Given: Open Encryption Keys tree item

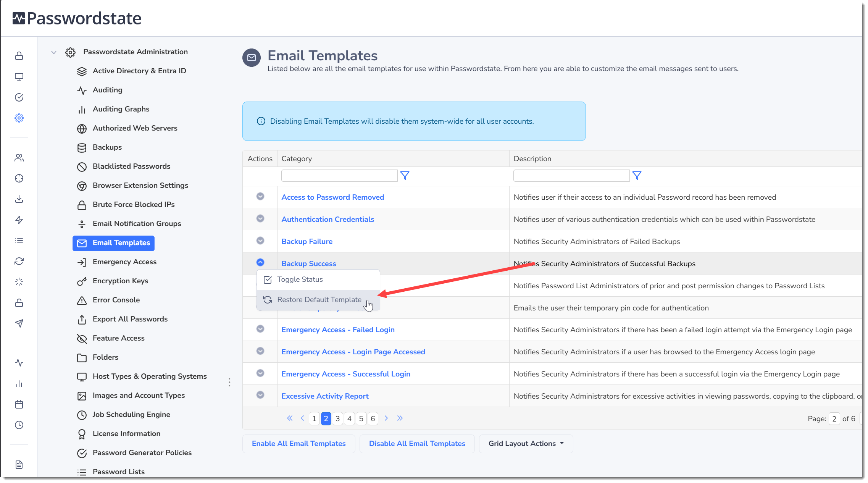Looking at the screenshot, I should [x=120, y=281].
